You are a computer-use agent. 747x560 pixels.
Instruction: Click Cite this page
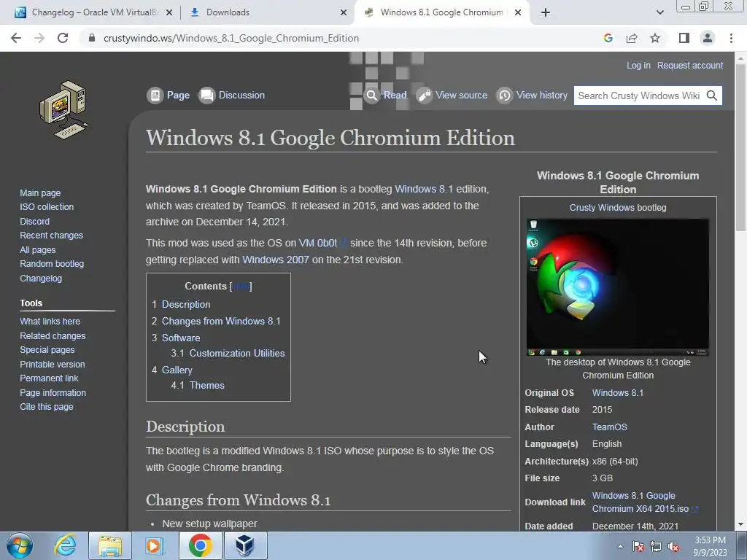point(47,407)
